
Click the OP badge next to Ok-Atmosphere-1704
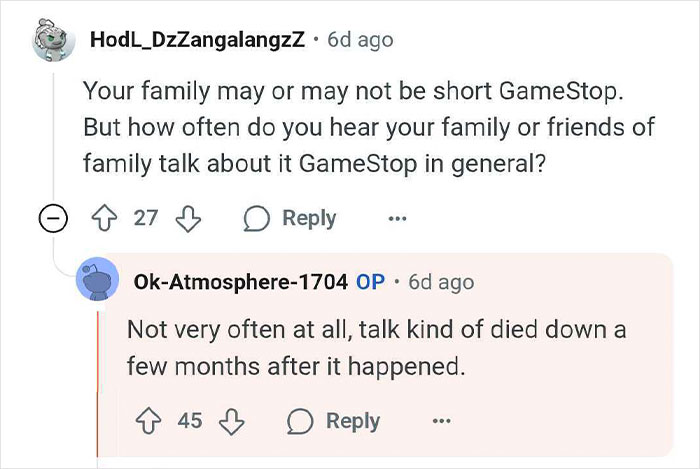[370, 282]
